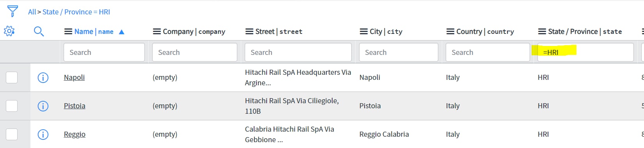Select the Pistoia row checkbox

[x=12, y=106]
